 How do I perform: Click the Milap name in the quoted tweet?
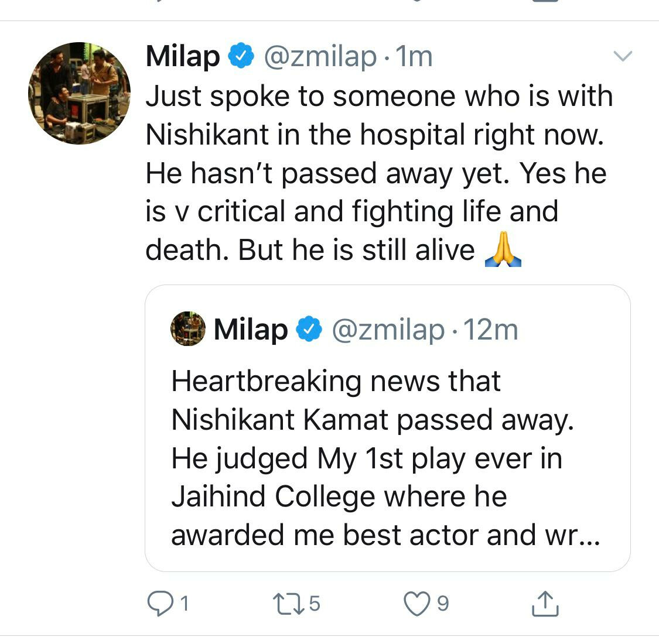pos(251,330)
